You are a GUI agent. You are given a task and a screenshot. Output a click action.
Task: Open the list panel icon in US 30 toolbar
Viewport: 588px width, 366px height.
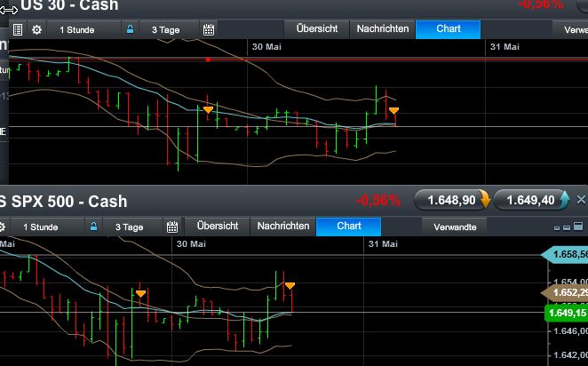pos(18,29)
